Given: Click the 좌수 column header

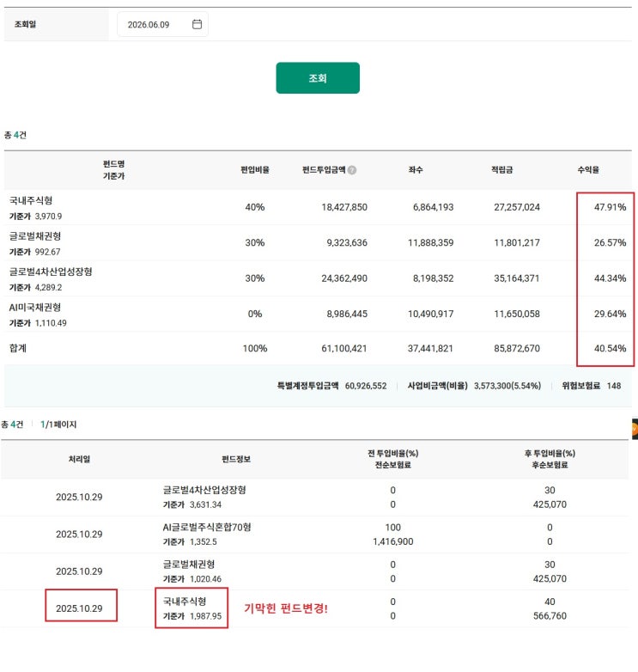Looking at the screenshot, I should tap(416, 169).
